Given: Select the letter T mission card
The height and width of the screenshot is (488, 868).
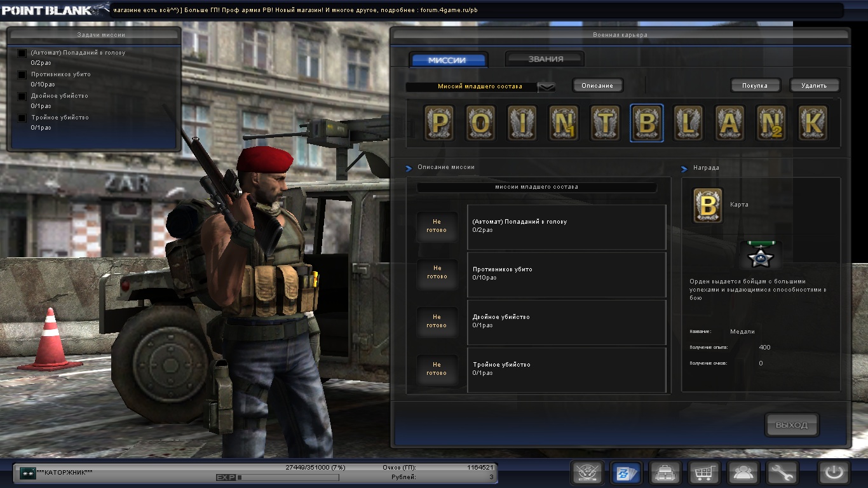Looking at the screenshot, I should [605, 123].
